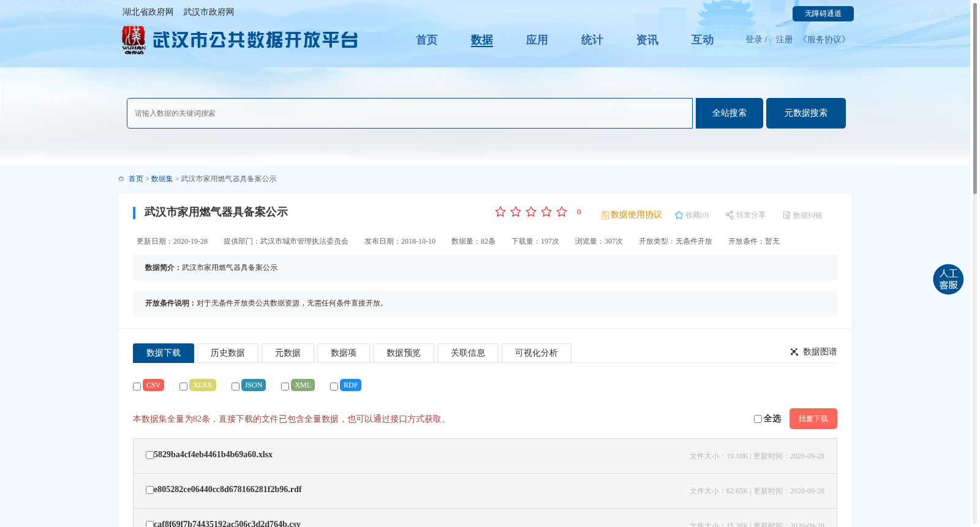The height and width of the screenshot is (527, 980).
Task: Focus the keyword search input field
Action: click(410, 113)
